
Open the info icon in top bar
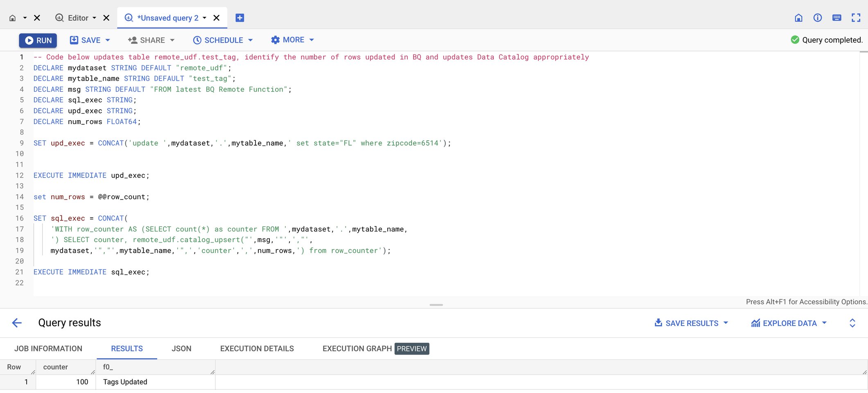click(818, 18)
